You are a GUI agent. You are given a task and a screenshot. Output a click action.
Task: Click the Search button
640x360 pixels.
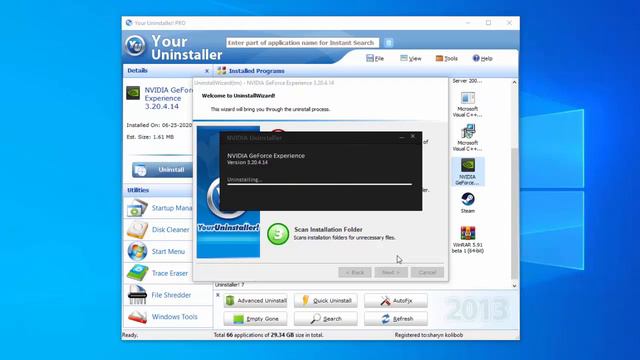[326, 319]
